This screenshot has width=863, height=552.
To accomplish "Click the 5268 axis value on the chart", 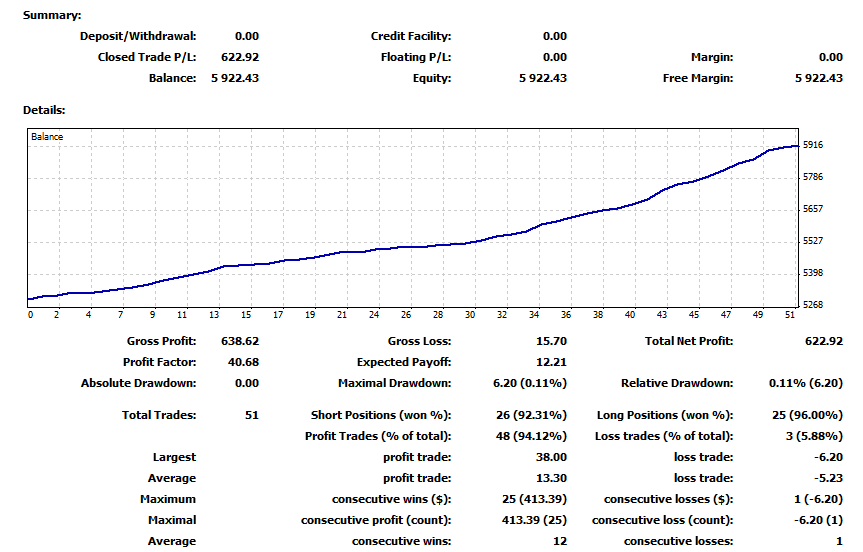I will (813, 304).
